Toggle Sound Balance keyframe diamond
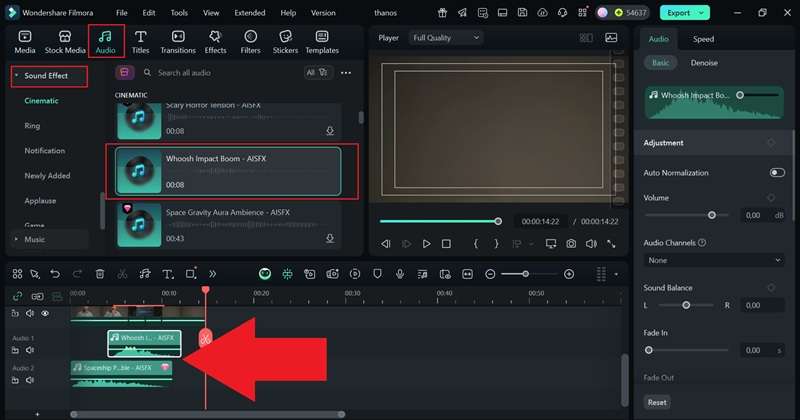 point(771,288)
